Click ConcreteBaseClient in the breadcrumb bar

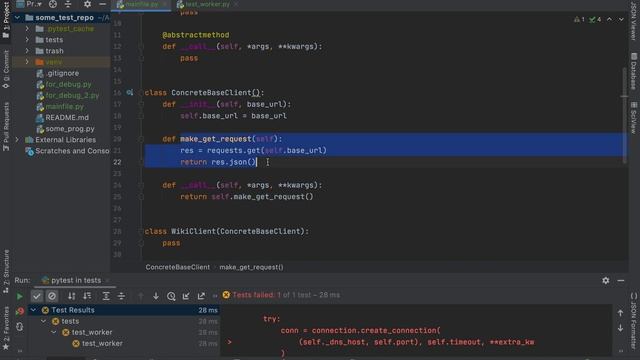pyautogui.click(x=178, y=267)
